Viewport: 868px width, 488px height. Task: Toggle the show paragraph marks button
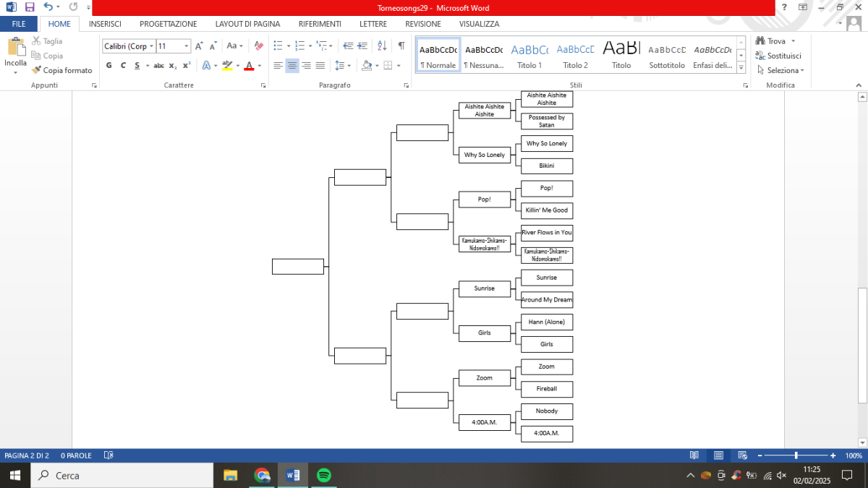[401, 46]
